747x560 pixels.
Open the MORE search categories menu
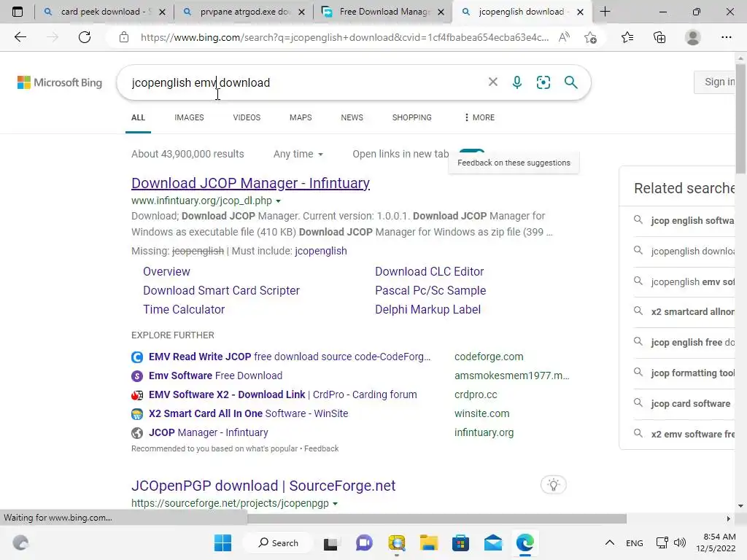point(479,117)
